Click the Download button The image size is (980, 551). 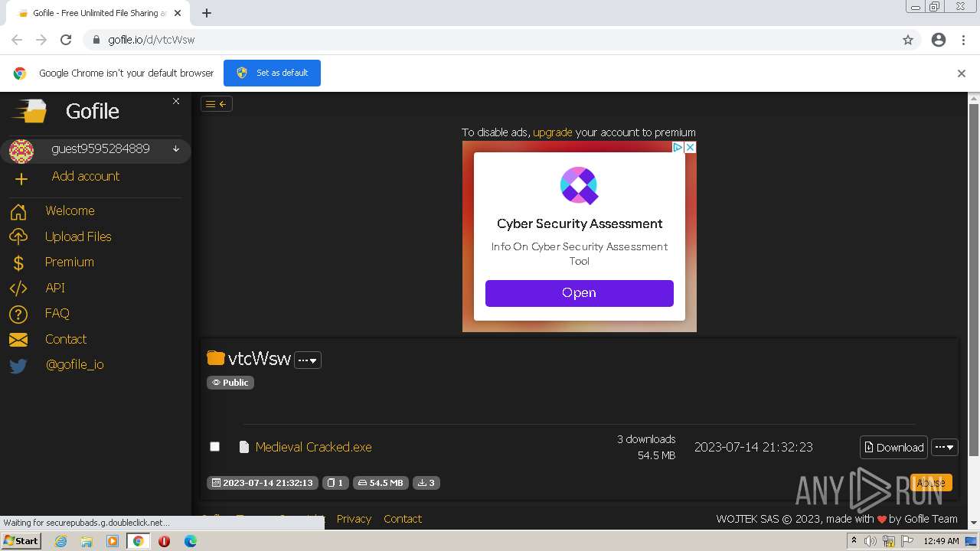coord(894,448)
